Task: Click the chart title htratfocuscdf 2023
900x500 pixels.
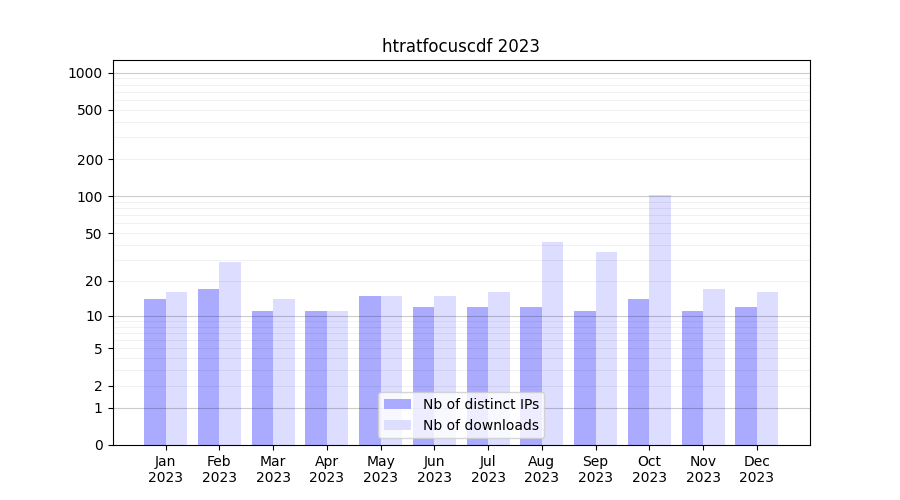Action: point(460,46)
